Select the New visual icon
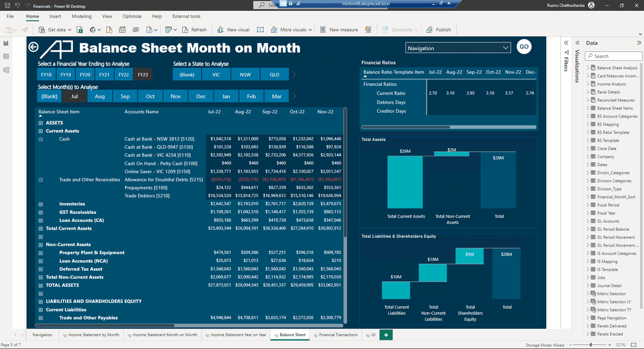 pyautogui.click(x=221, y=30)
